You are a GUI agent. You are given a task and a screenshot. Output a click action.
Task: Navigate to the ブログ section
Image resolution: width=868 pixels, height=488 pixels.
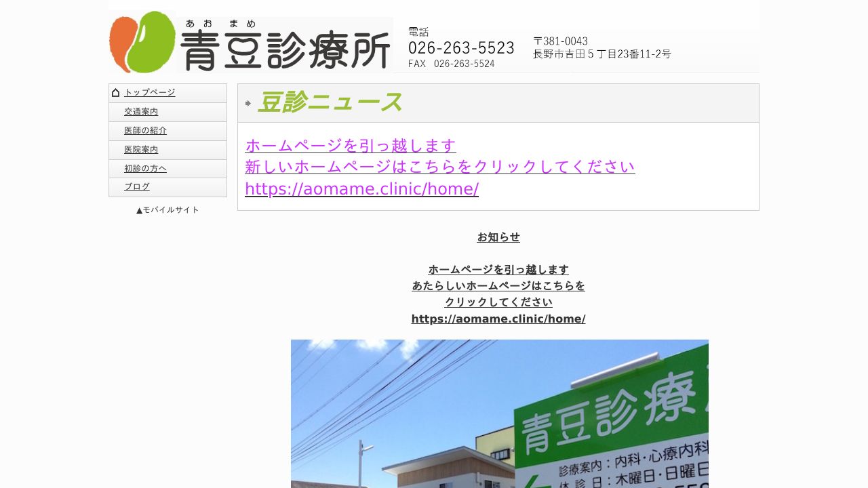(136, 186)
